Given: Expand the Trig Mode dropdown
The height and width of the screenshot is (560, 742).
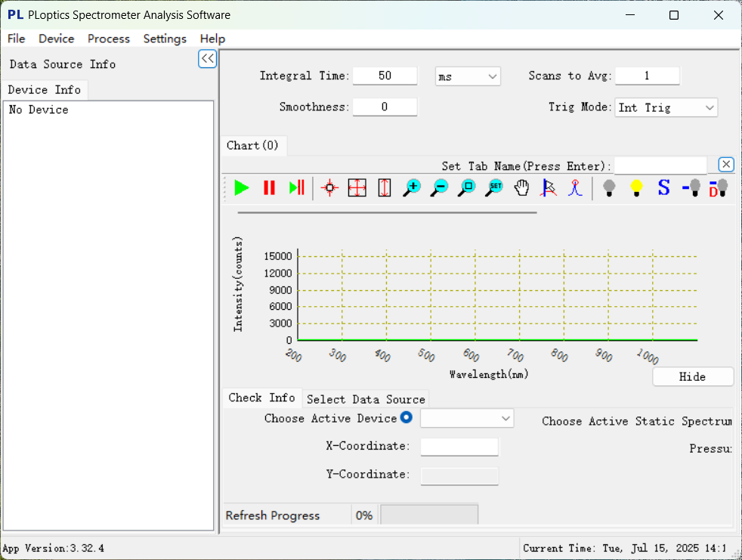Looking at the screenshot, I should [666, 108].
